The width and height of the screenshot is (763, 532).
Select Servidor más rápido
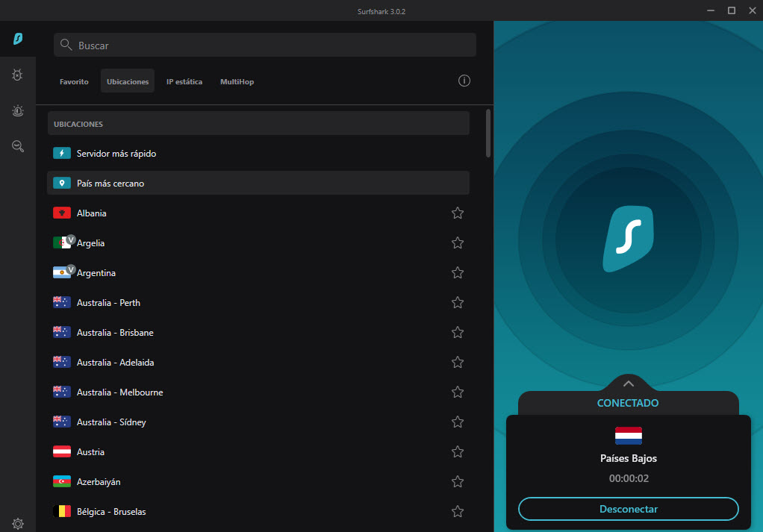click(258, 153)
